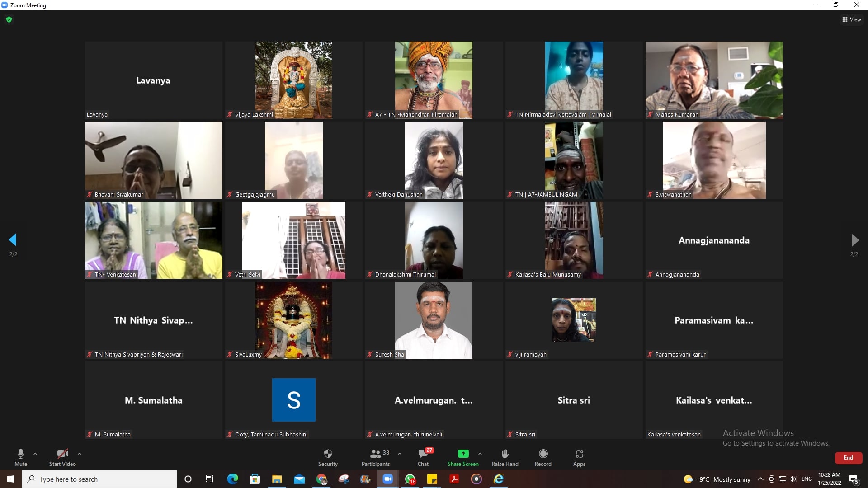Expand video options arrow beside Start Video
The height and width of the screenshot is (488, 868).
[80, 454]
